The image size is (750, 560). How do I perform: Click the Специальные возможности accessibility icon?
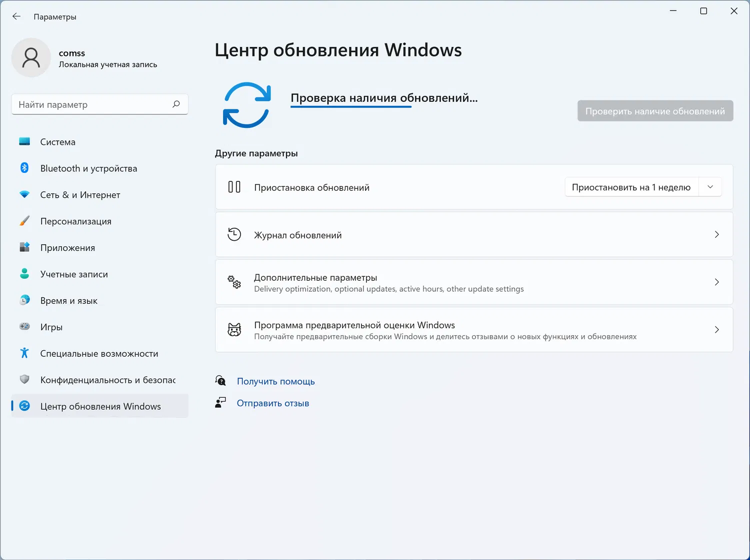(24, 353)
